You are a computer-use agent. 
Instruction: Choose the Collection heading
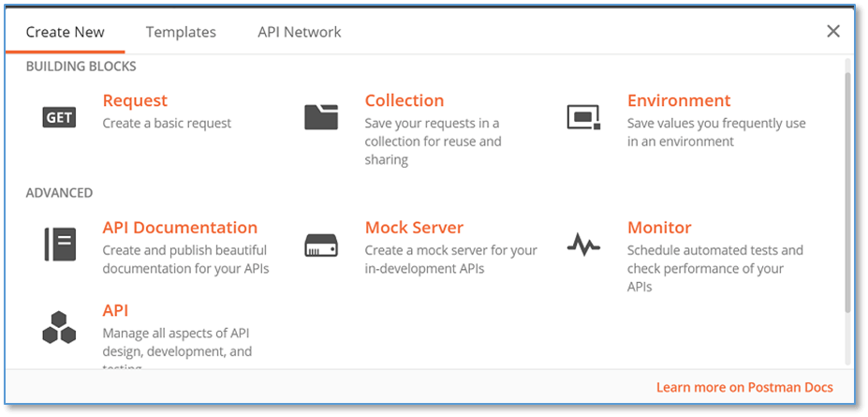point(405,101)
